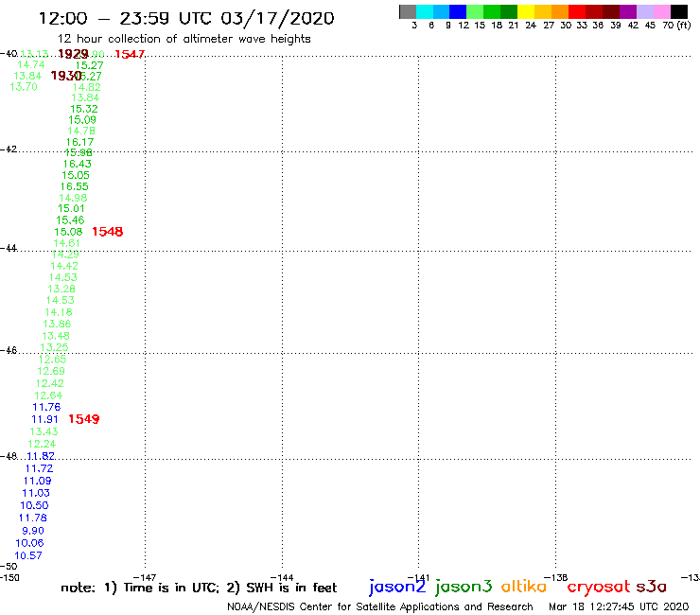Click the 11.72 wave height value
Viewport: 700px width, 615px height.
[40, 468]
